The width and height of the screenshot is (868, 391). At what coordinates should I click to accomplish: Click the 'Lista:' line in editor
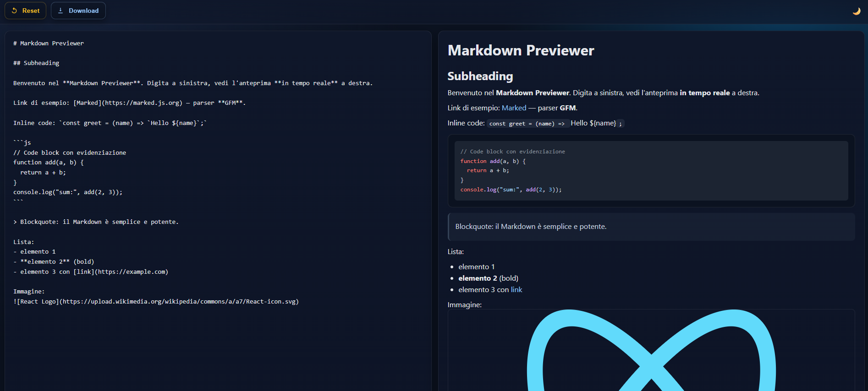24,242
